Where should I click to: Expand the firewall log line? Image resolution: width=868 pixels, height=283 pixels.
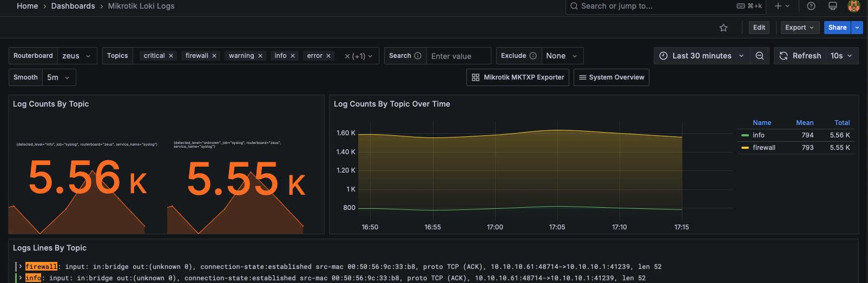(21, 266)
